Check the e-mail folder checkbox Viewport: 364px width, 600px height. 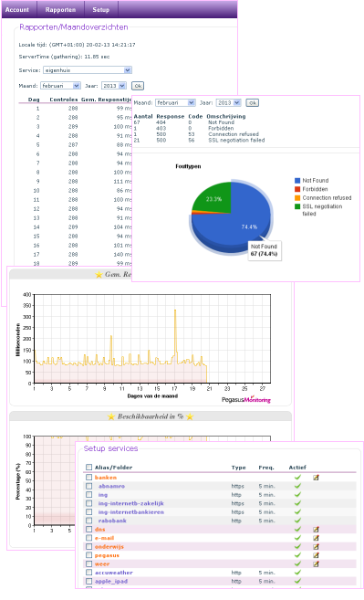point(89,538)
